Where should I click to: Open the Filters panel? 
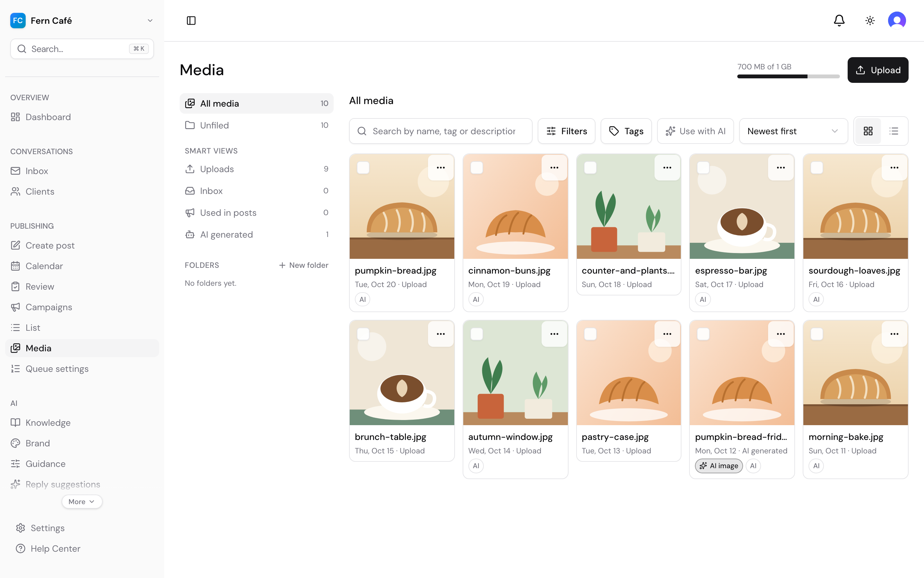[x=566, y=131]
